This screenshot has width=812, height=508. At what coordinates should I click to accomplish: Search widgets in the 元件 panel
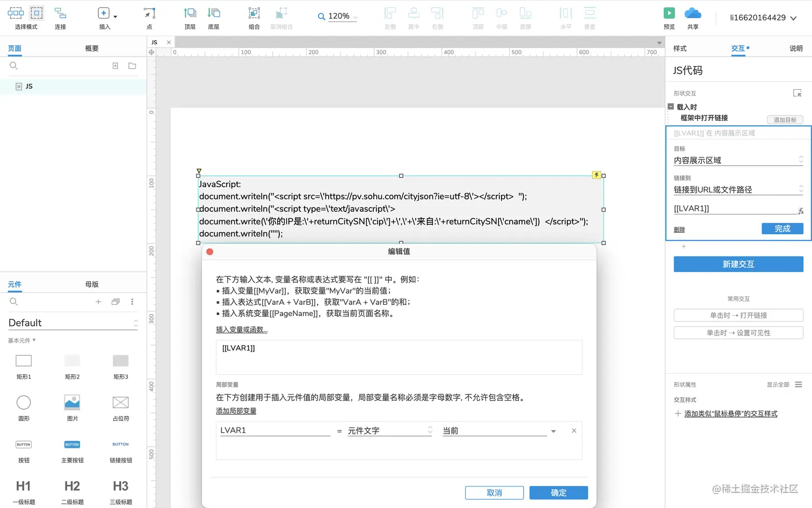[x=14, y=302]
